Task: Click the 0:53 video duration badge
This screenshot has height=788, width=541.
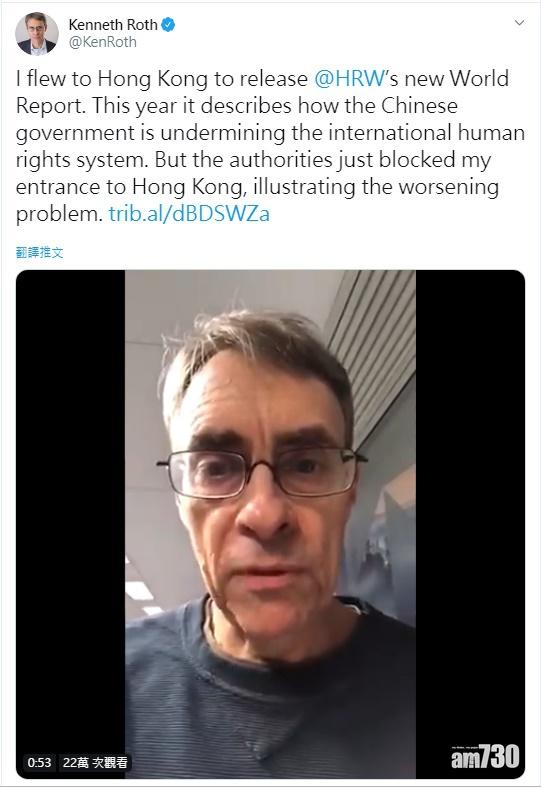Action: [39, 762]
